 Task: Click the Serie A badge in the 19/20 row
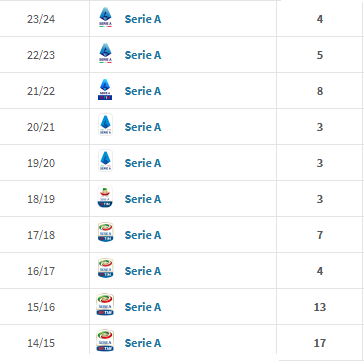pyautogui.click(x=105, y=161)
